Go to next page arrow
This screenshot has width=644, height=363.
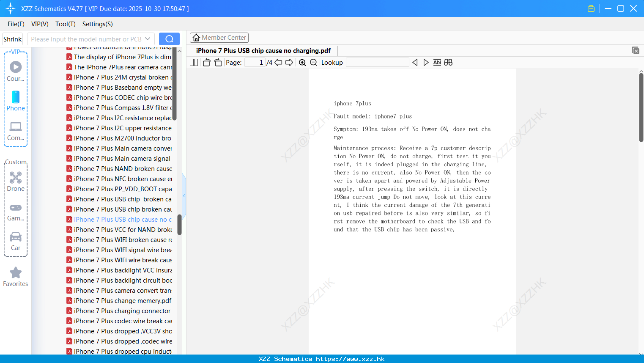(x=289, y=63)
